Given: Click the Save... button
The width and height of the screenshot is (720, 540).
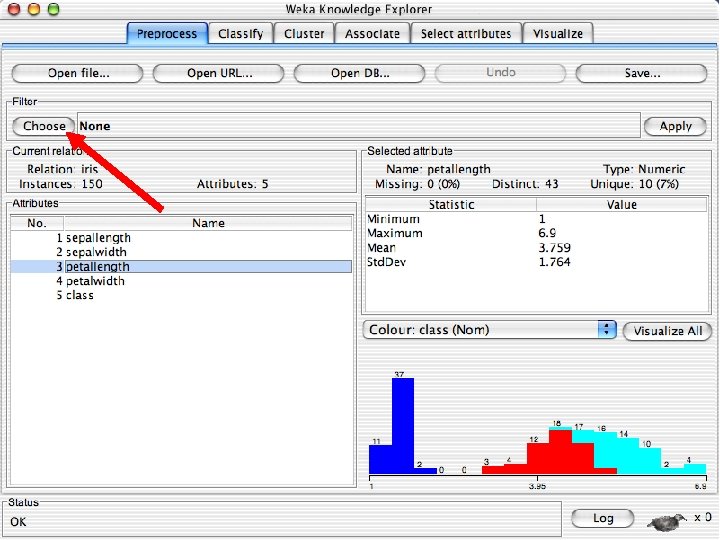Looking at the screenshot, I should (641, 73).
